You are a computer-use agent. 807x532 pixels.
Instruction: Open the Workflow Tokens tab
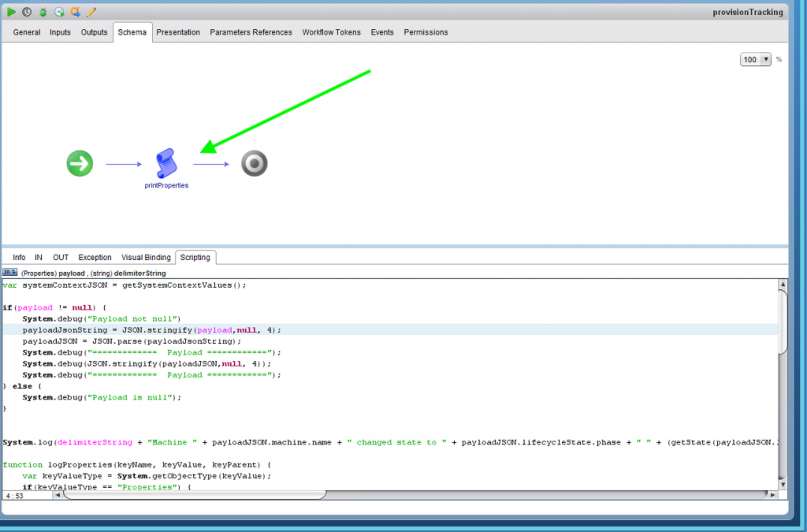tap(331, 32)
